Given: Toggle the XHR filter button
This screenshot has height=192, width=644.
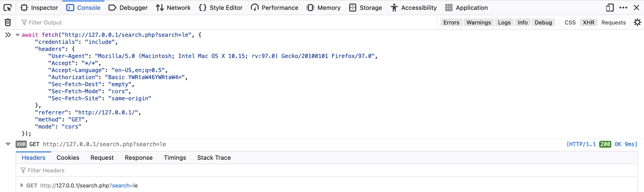Looking at the screenshot, I should click(x=588, y=22).
